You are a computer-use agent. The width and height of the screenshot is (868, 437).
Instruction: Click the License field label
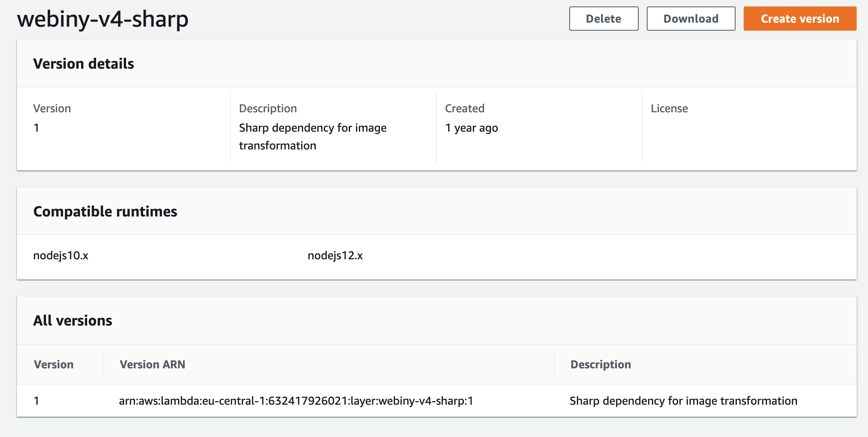pyautogui.click(x=669, y=108)
